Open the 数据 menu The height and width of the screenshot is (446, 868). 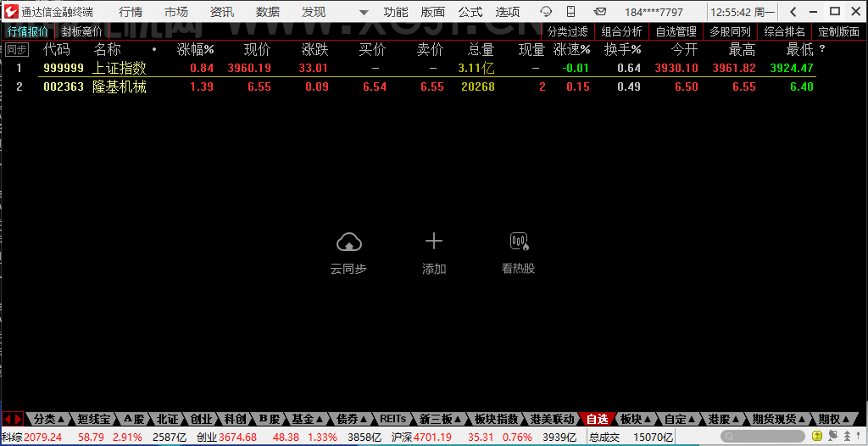[x=268, y=12]
